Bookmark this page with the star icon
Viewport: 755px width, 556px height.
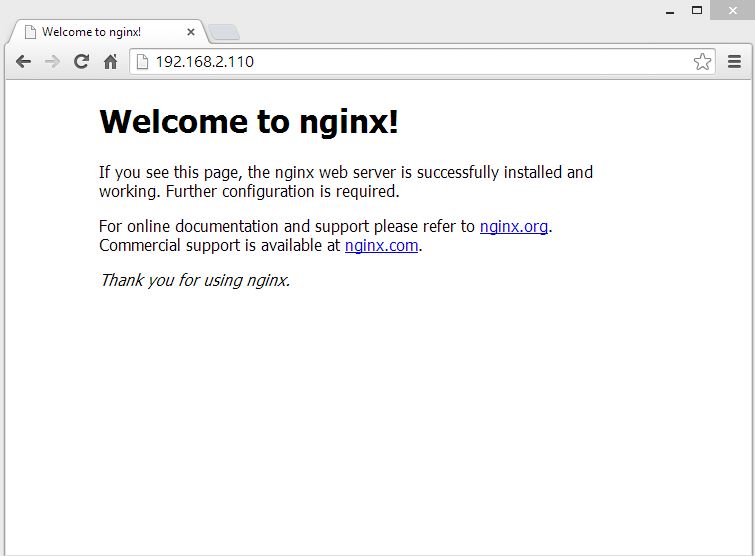702,62
